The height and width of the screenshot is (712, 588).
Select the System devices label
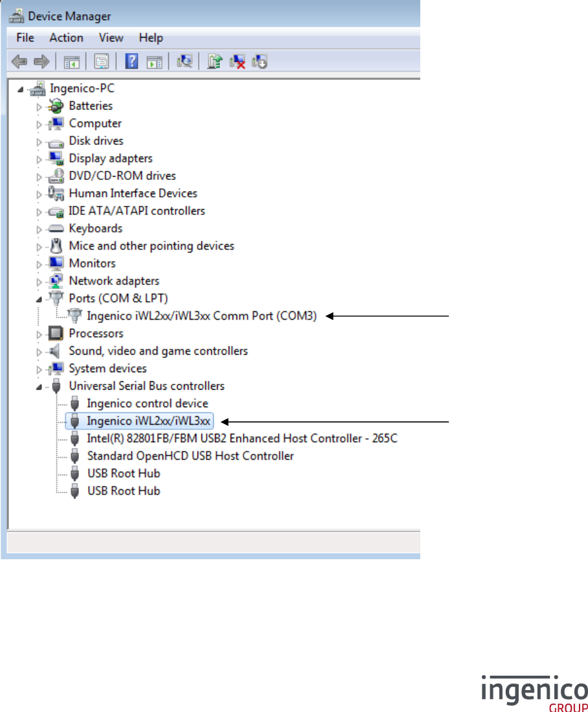tap(107, 369)
